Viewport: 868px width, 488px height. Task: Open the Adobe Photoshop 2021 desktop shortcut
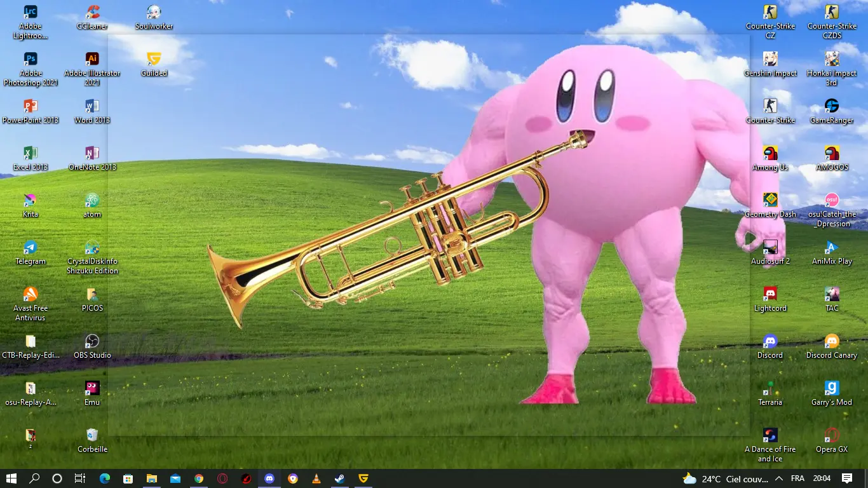(31, 60)
